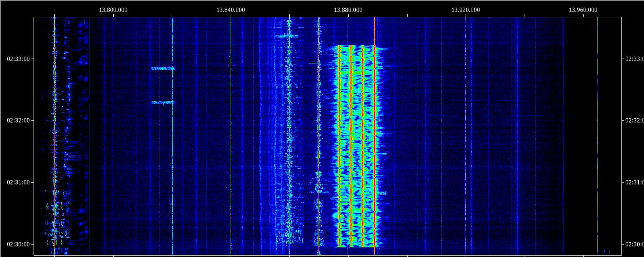Image resolution: width=644 pixels, height=257 pixels.
Task: Click the lower short burst signal below 02:33:00
Action: click(163, 102)
